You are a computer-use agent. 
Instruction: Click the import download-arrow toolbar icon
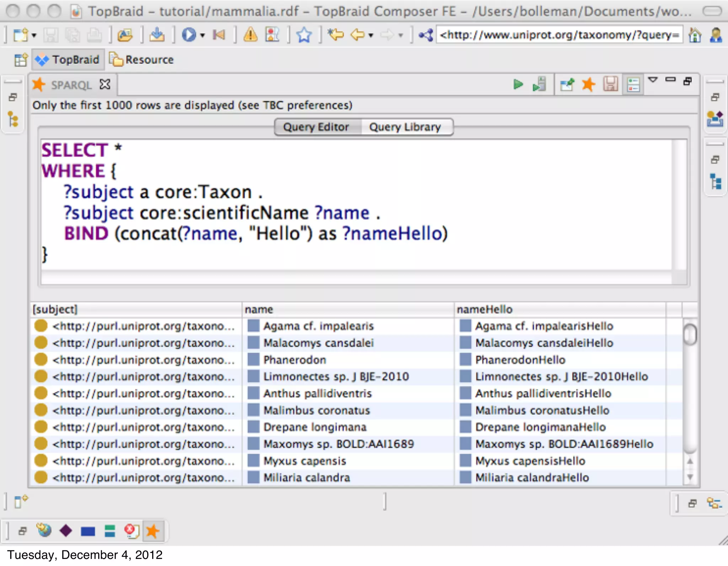pos(157,35)
